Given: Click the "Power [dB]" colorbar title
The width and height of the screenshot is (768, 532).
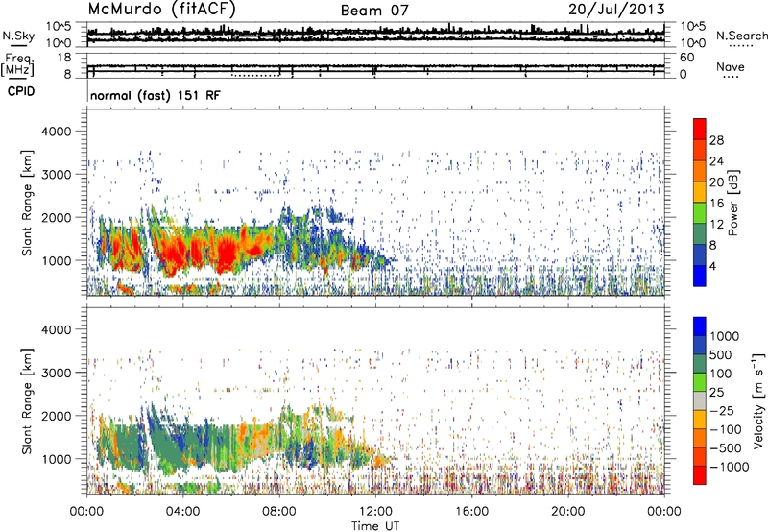Looking at the screenshot, I should (732, 203).
